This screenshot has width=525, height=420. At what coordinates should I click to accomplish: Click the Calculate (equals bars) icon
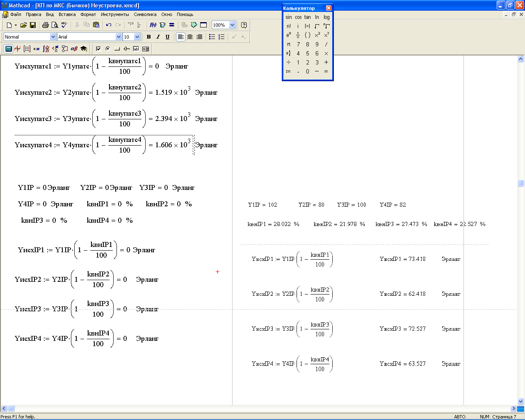pos(172,25)
